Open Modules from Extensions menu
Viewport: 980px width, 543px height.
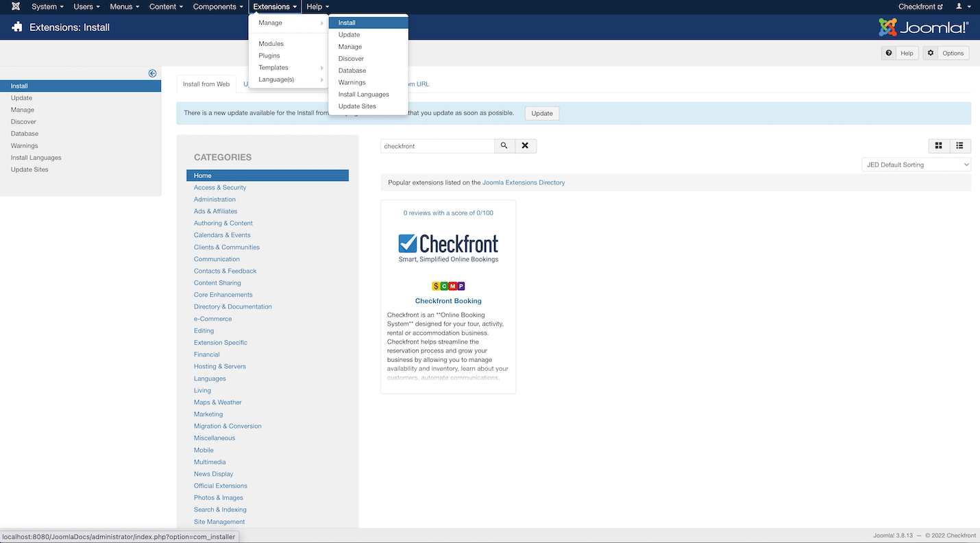click(288, 44)
